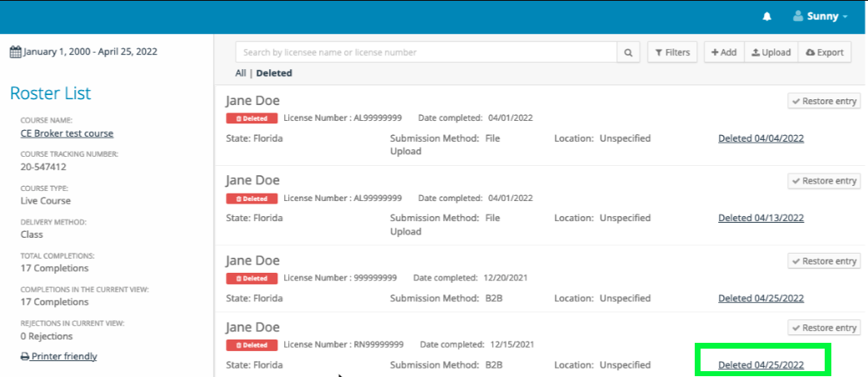868x377 pixels.
Task: Open the Sunny user account menu
Action: (x=820, y=17)
